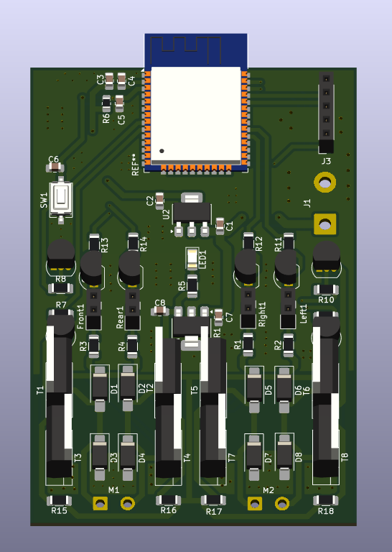Select the J3 five-pin header connector
Screen dimensions: 392x552
(326, 113)
